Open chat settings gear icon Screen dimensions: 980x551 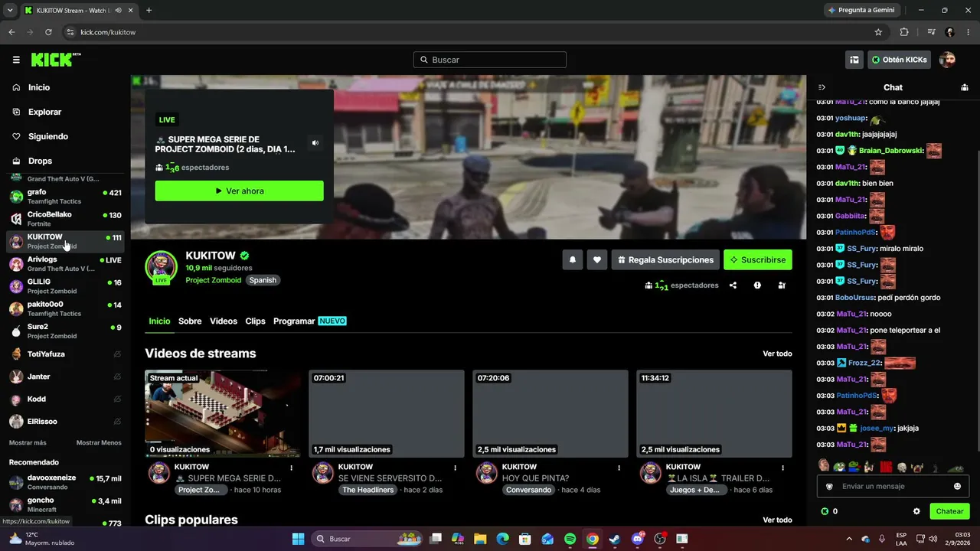point(916,511)
